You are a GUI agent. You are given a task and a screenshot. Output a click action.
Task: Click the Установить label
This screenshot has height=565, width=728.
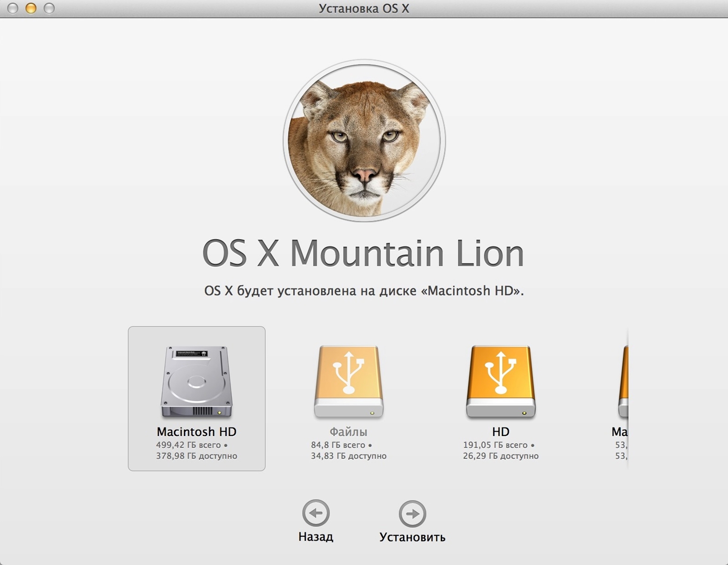tap(412, 537)
